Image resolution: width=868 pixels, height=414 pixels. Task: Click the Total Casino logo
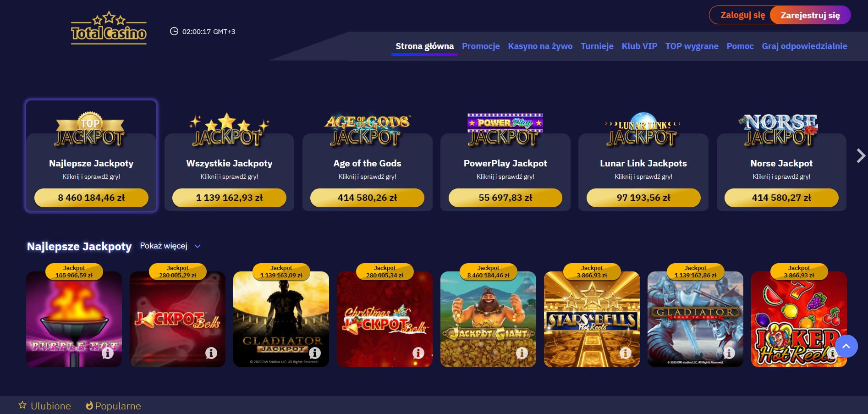coord(109,28)
